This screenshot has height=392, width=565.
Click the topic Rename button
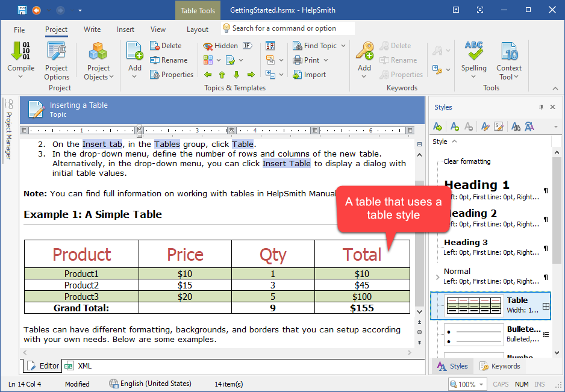tap(169, 60)
